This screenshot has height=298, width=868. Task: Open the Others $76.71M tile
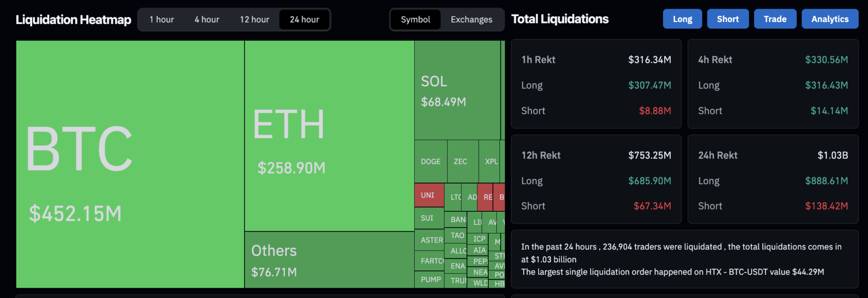click(x=329, y=260)
